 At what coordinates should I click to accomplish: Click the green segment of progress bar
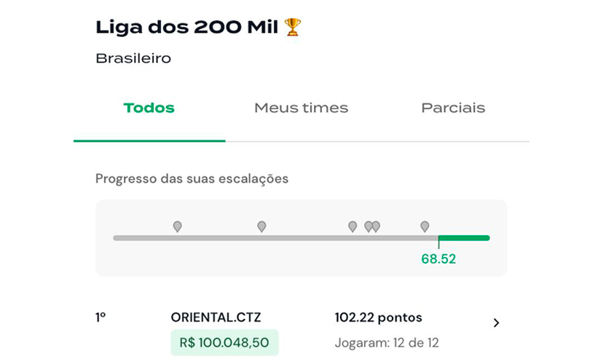464,238
